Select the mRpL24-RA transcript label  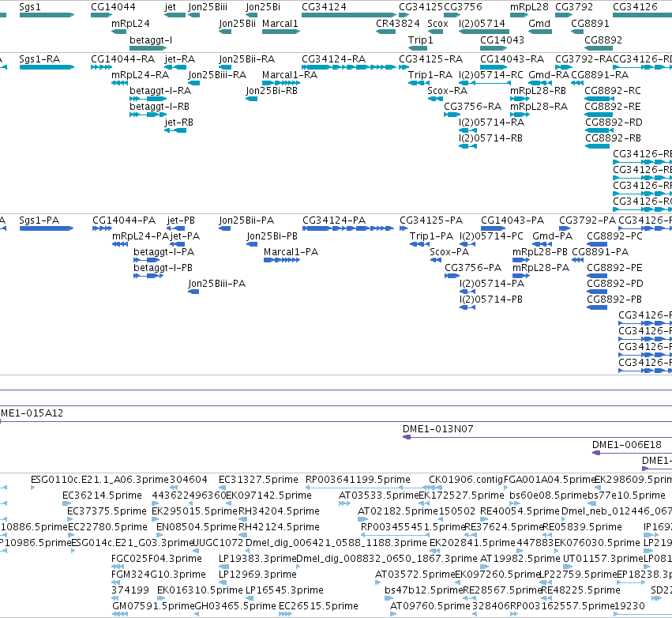click(x=140, y=75)
